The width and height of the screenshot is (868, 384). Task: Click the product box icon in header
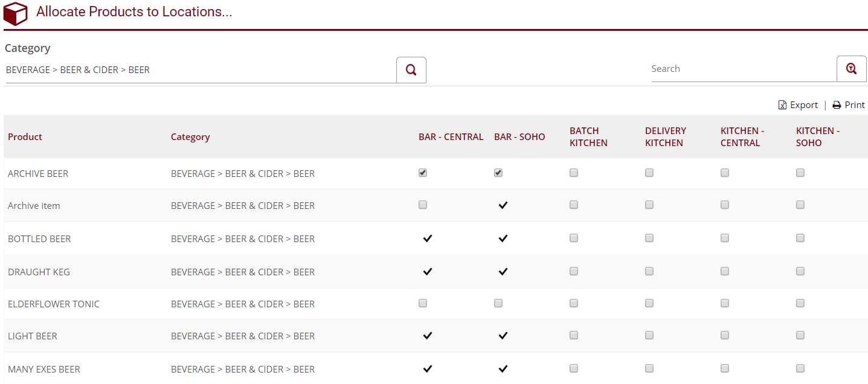[x=16, y=13]
